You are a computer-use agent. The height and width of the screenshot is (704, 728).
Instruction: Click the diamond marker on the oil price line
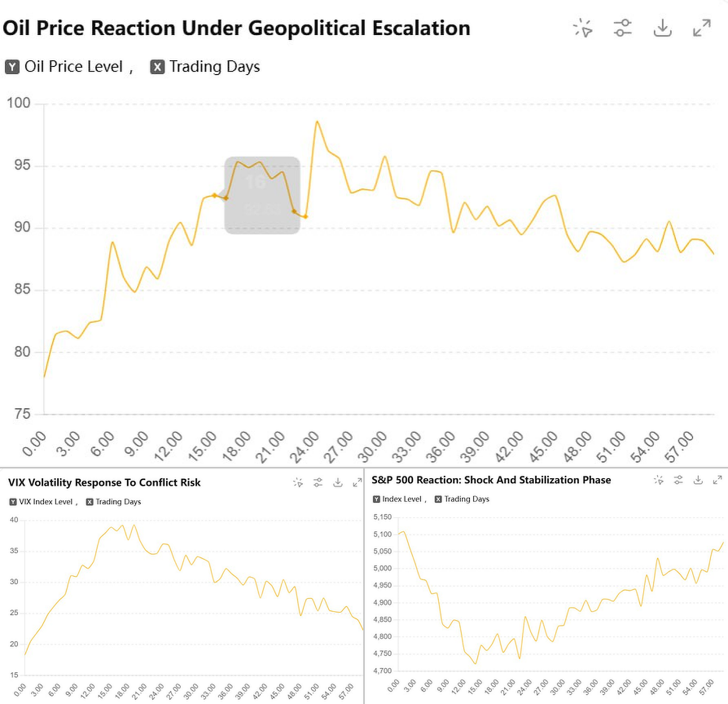214,196
